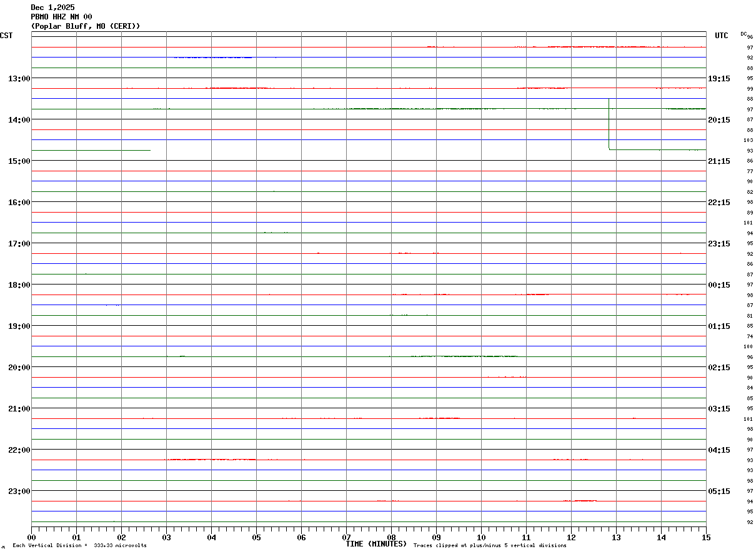Click the '(Poplar Bluff, MO (CERI))' location line

click(86, 26)
